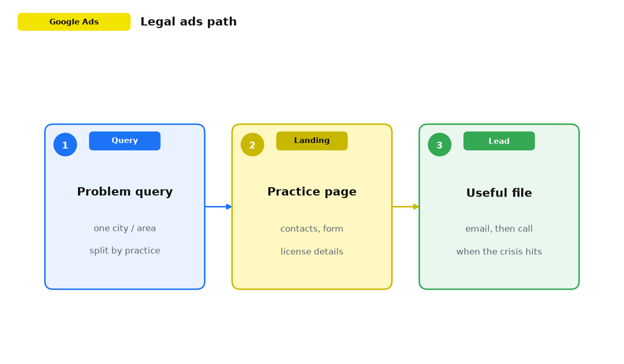Screen dimensions: 624x364
Task: Click the yellow arrow from Landing to Lead
Action: [406, 206]
